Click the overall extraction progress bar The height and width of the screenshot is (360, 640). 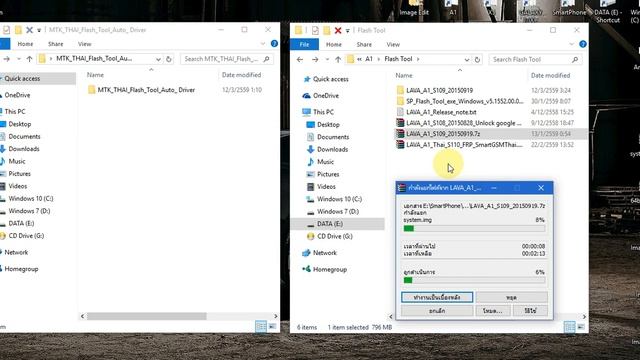coord(474,280)
